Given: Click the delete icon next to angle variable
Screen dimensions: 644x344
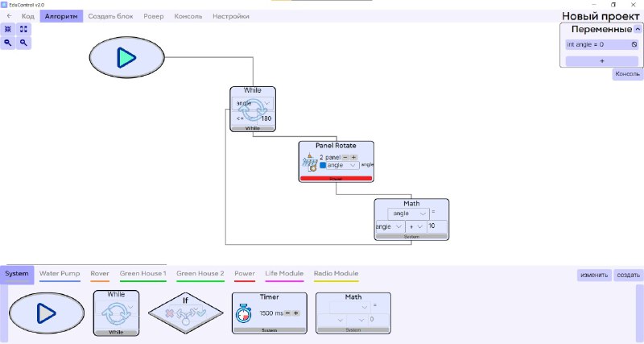Looking at the screenshot, I should [x=634, y=45].
